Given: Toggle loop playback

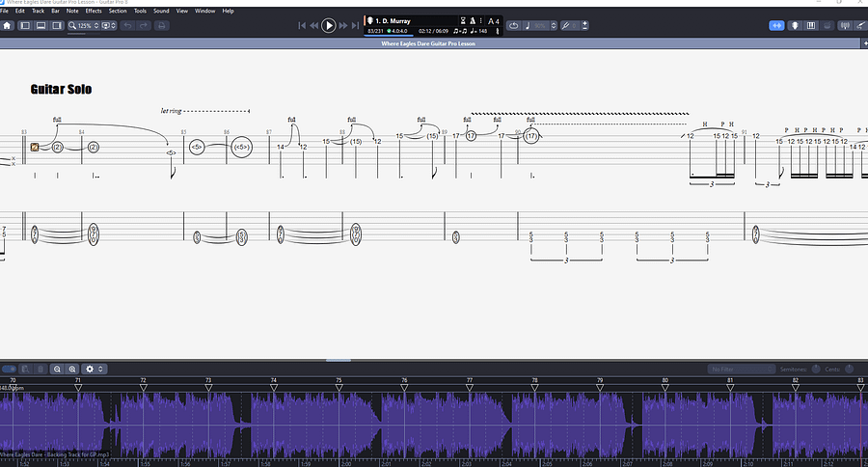Looking at the screenshot, I should click(514, 25).
